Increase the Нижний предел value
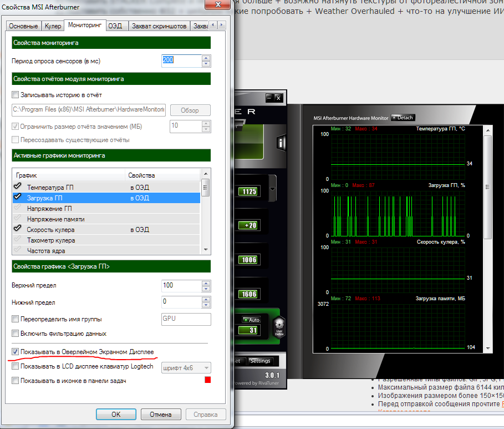The image size is (504, 429). click(206, 299)
